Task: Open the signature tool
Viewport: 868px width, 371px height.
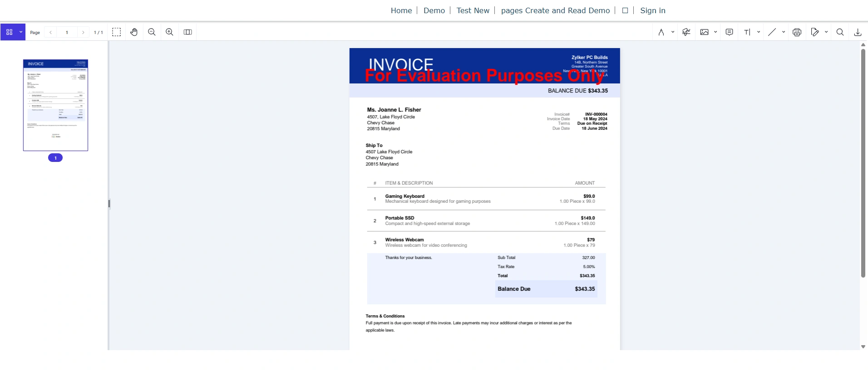Action: [686, 32]
